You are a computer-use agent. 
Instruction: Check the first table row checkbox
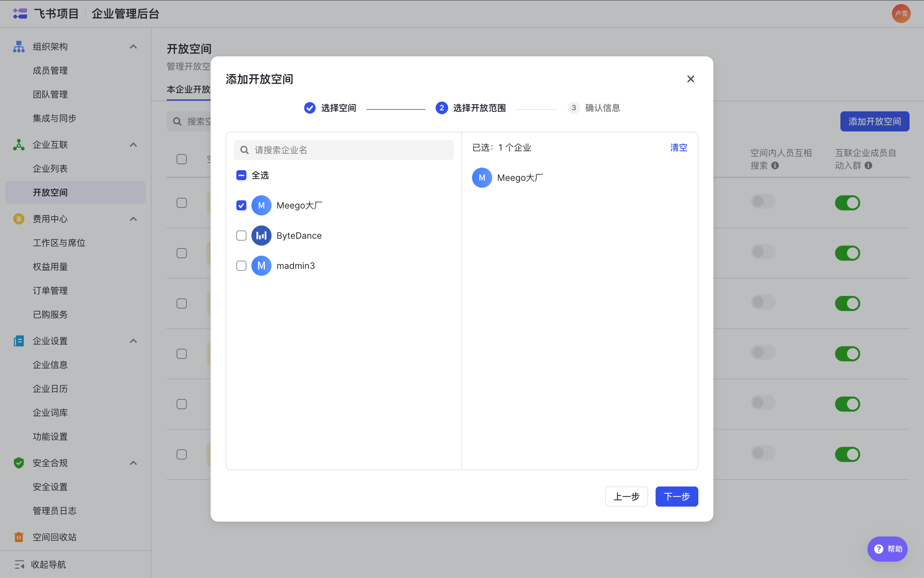(x=182, y=203)
